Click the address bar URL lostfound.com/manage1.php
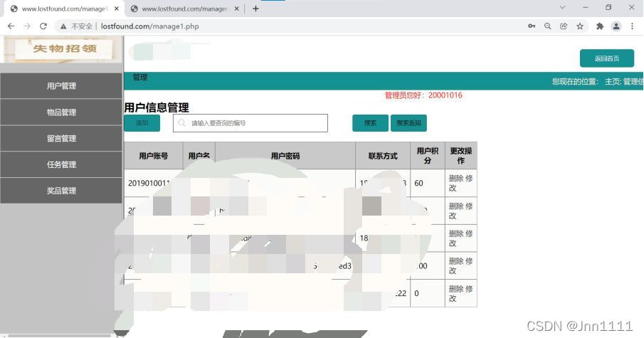Viewport: 644px width, 338px height. 150,26
